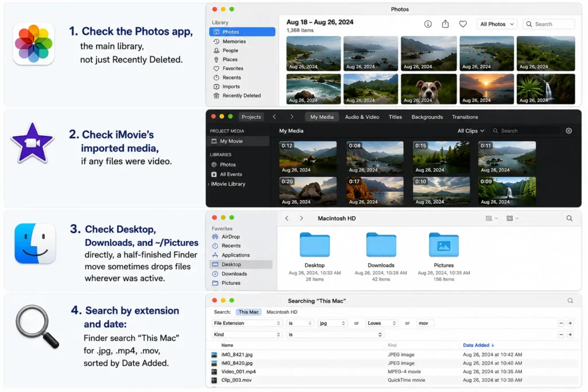The width and height of the screenshot is (588, 392).
Task: Select the 0:17 clip in iMovie media
Action: coord(374,191)
